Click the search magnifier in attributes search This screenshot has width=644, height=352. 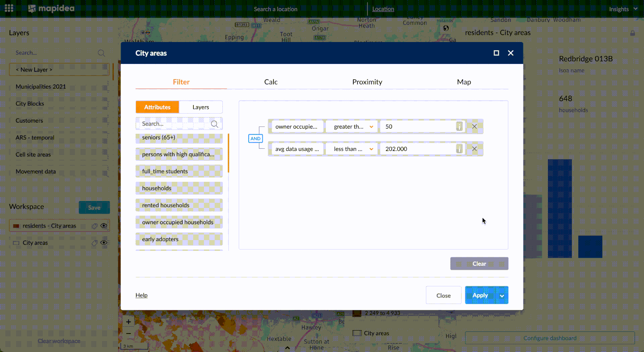click(x=214, y=123)
